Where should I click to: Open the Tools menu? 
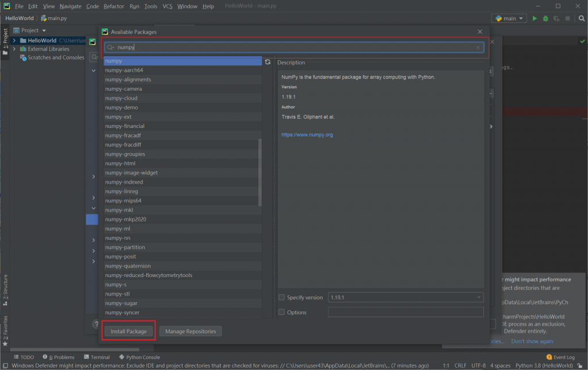click(x=151, y=6)
